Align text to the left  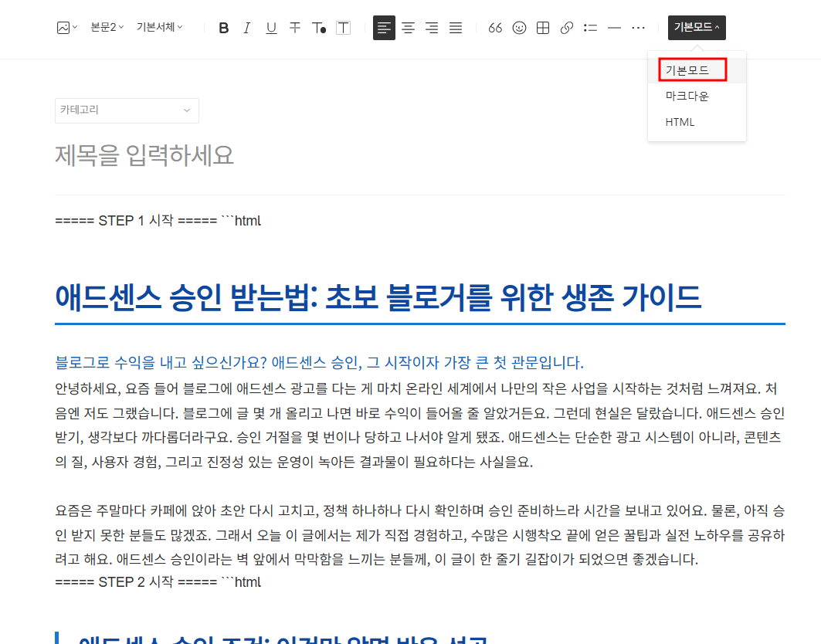[384, 28]
